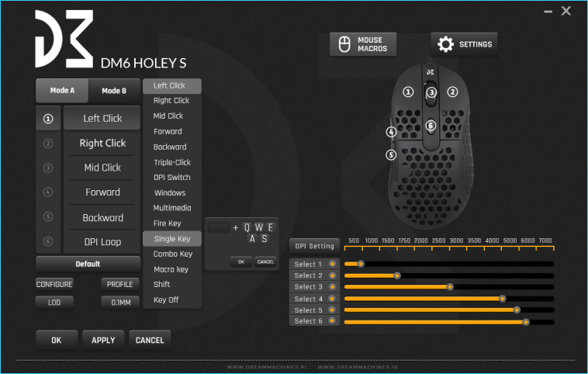588x374 pixels.
Task: Click the PROFILE button
Action: pos(120,284)
